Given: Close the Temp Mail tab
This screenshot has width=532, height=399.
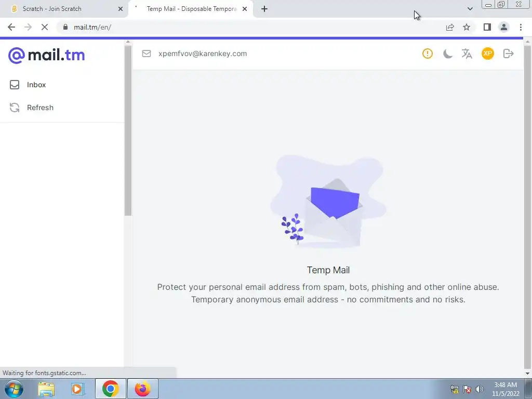Looking at the screenshot, I should pos(245,9).
